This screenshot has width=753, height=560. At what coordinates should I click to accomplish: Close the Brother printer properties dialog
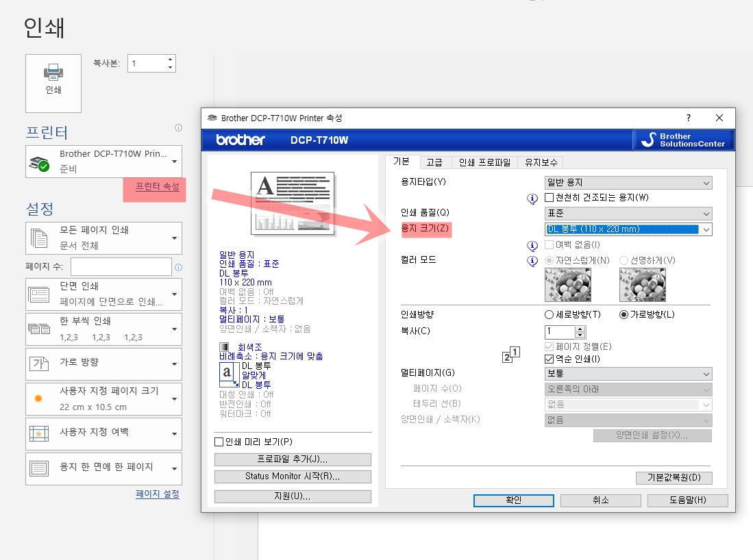(719, 118)
